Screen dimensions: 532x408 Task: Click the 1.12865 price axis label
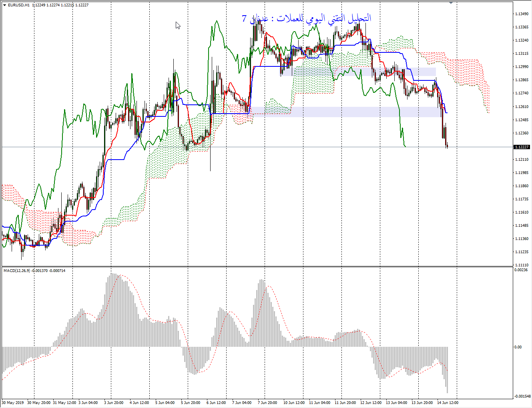point(522,80)
